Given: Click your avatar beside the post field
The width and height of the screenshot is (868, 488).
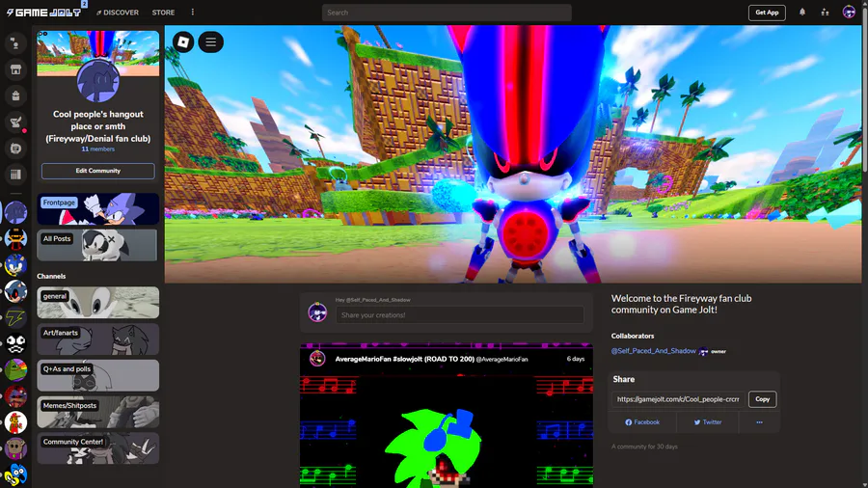Looking at the screenshot, I should pyautogui.click(x=317, y=312).
